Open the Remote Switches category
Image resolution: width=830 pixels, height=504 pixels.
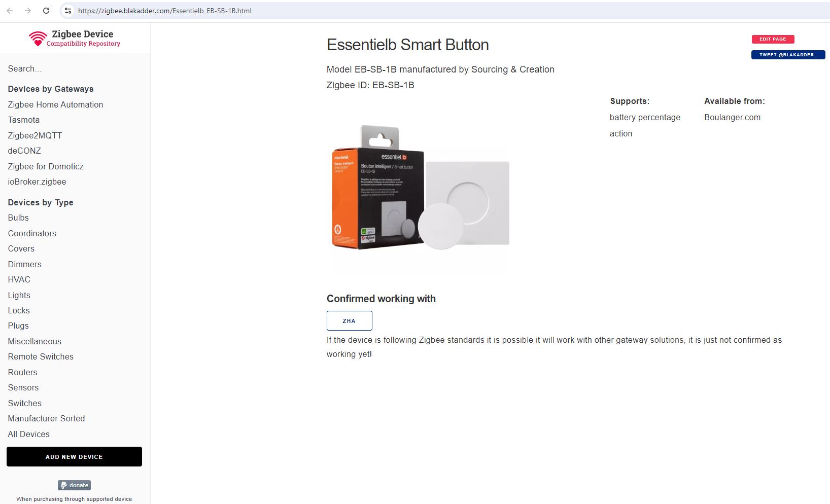pos(41,356)
